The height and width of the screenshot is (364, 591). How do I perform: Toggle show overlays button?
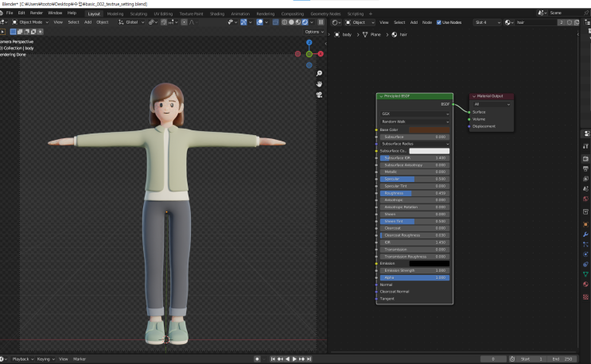click(259, 22)
